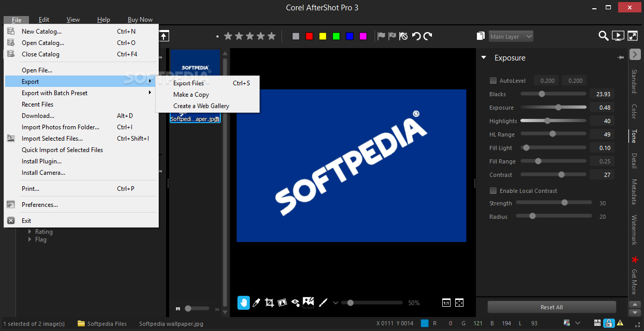Click the Exposure value field 0.48
The height and width of the screenshot is (331, 644).
(602, 108)
